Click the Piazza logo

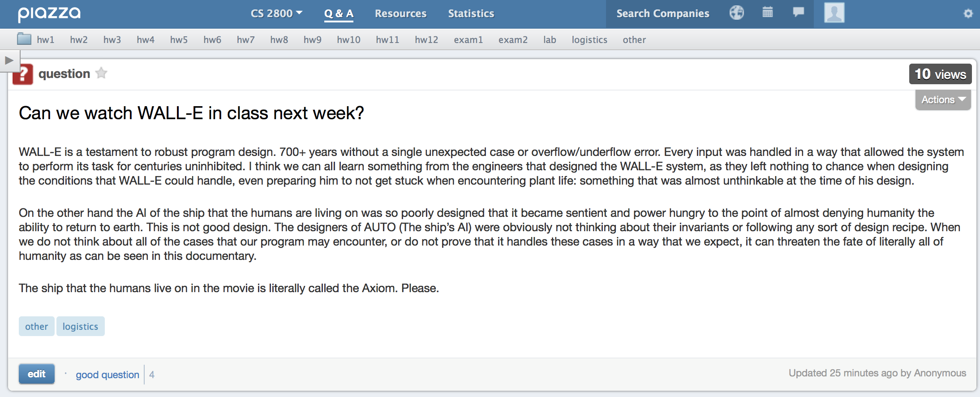click(x=49, y=13)
